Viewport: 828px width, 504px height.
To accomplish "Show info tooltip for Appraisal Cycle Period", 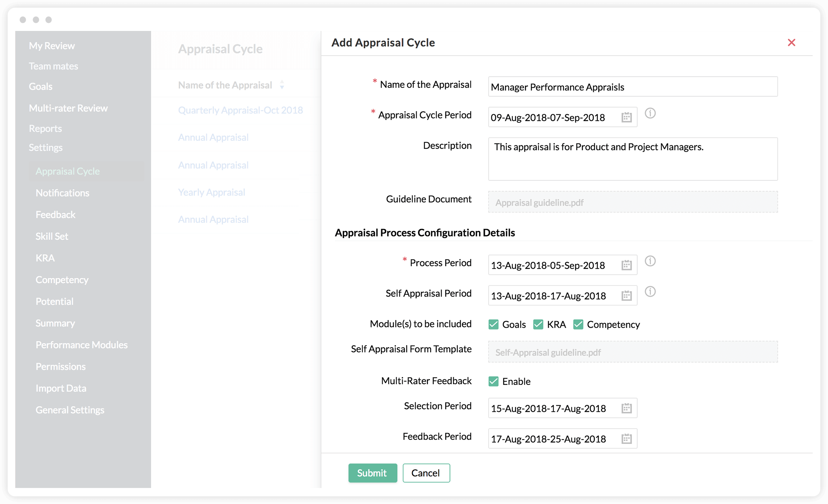I will [x=650, y=113].
